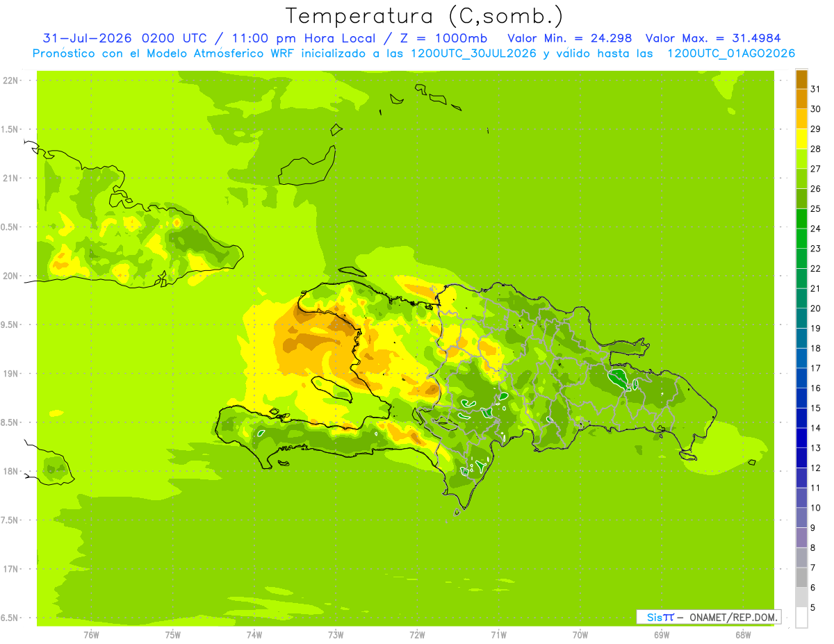The height and width of the screenshot is (644, 834).
Task: Select the "Valor Min. = 24.298" text
Action: coord(570,38)
